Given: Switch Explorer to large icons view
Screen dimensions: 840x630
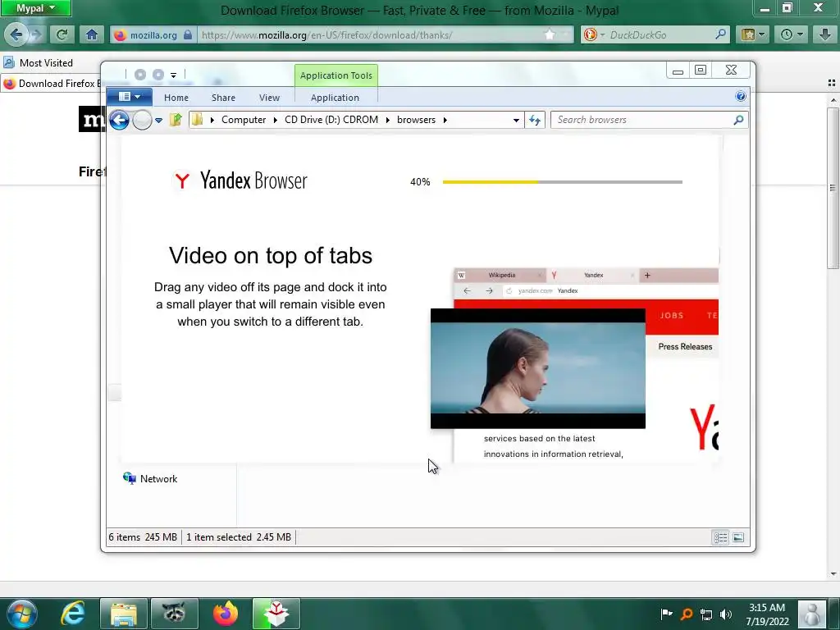Looking at the screenshot, I should (x=738, y=537).
